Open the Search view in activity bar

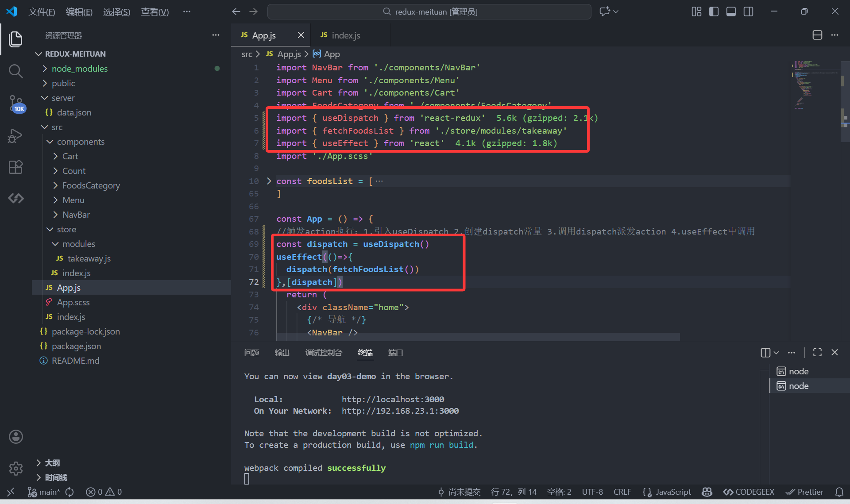[x=15, y=71]
